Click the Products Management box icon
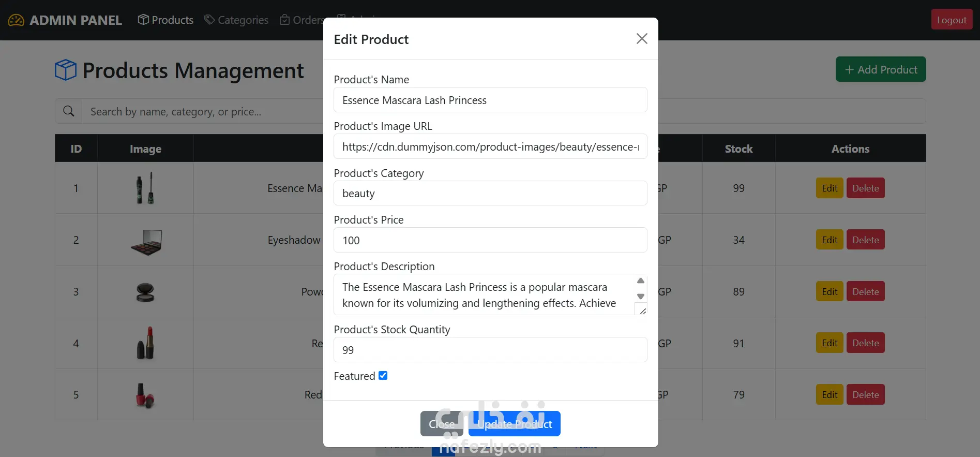The image size is (980, 457). (x=66, y=70)
